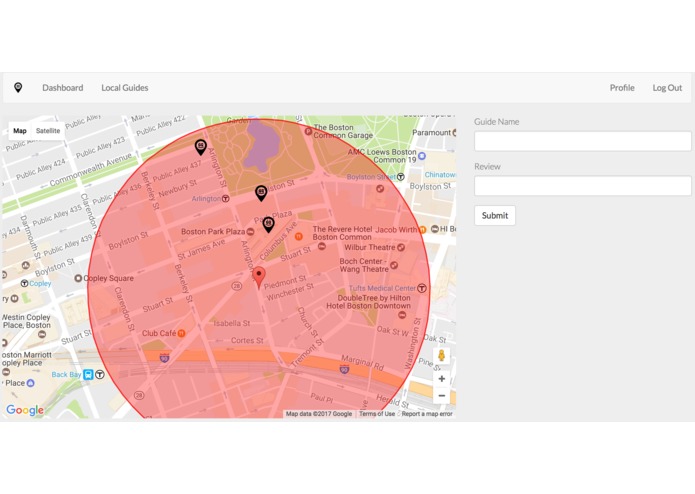This screenshot has height=494, width=695.
Task: Click the Jacob Wirth restaurant icon
Action: pyautogui.click(x=422, y=229)
